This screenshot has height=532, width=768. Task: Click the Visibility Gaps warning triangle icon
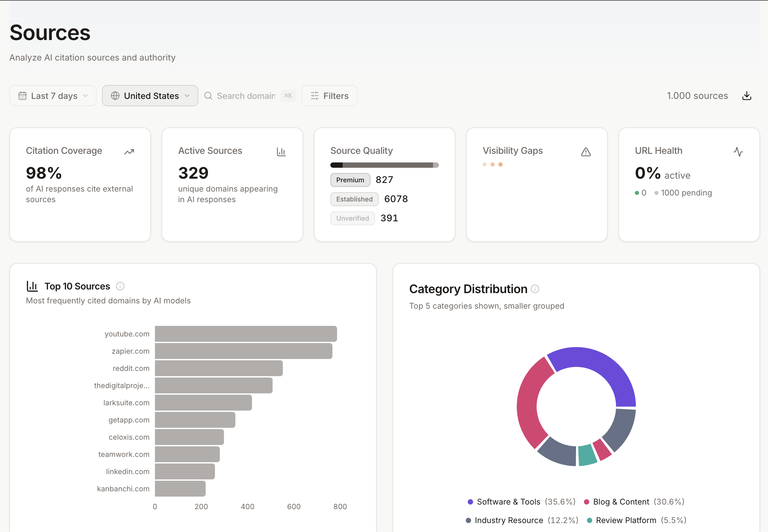point(586,152)
